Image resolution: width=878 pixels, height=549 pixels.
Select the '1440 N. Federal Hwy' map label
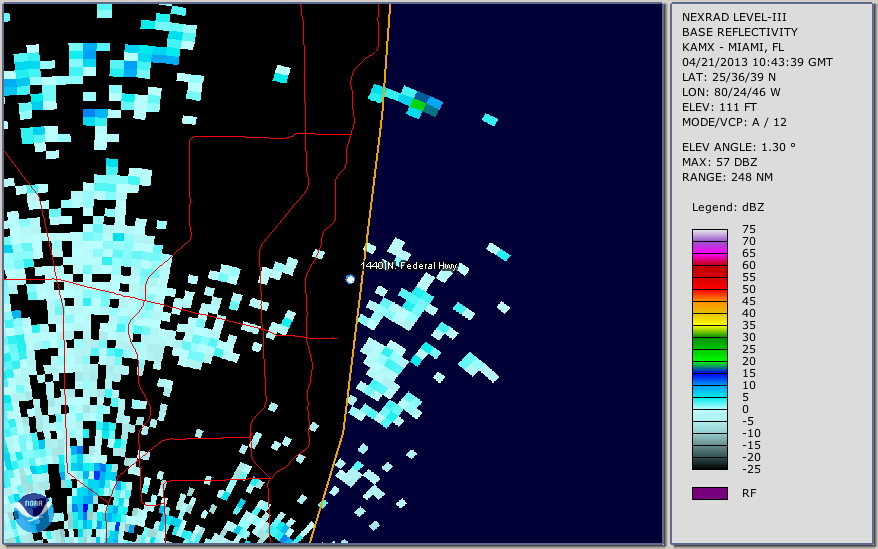[409, 266]
